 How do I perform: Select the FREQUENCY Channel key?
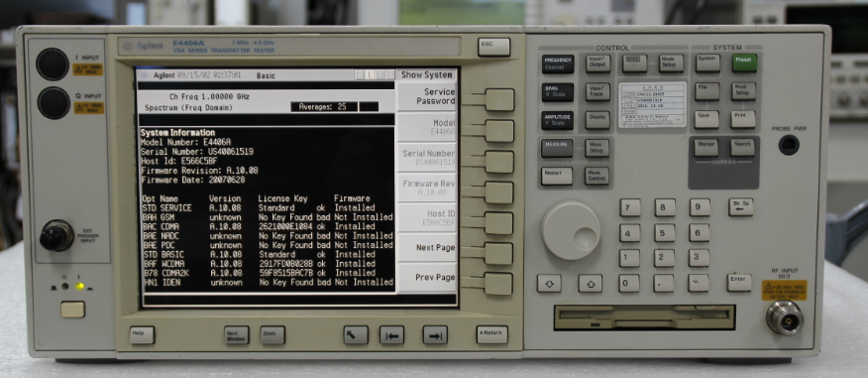[558, 63]
